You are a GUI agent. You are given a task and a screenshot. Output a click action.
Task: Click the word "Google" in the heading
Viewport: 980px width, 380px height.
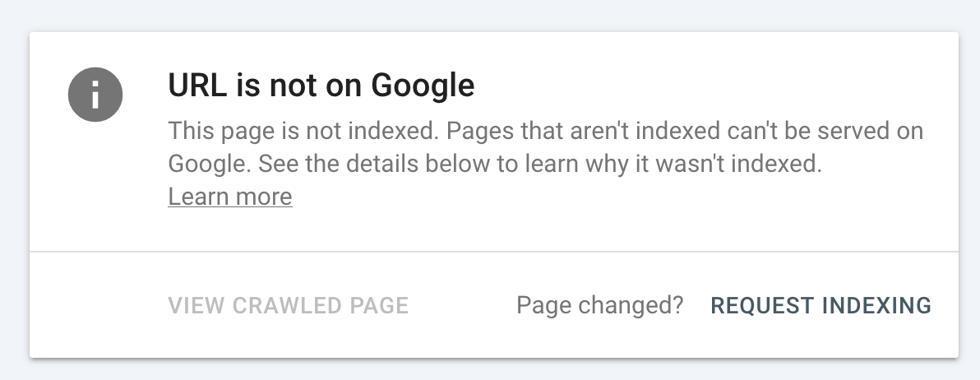pyautogui.click(x=423, y=85)
